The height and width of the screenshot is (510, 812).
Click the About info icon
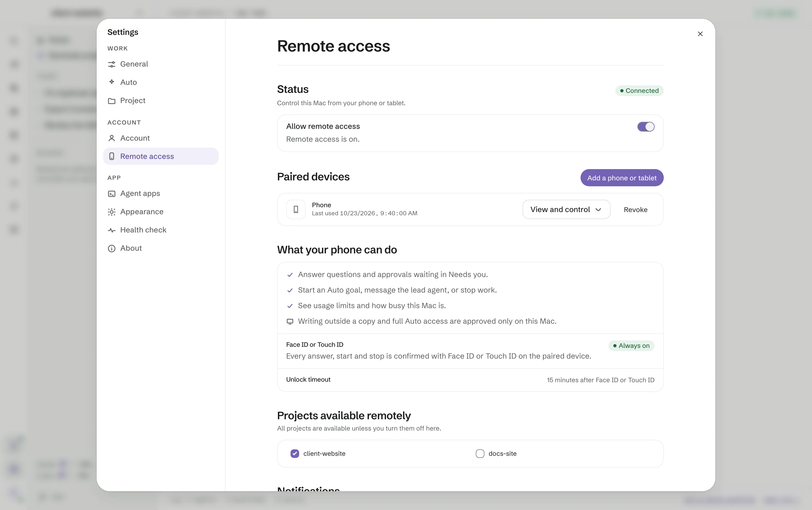pos(112,249)
